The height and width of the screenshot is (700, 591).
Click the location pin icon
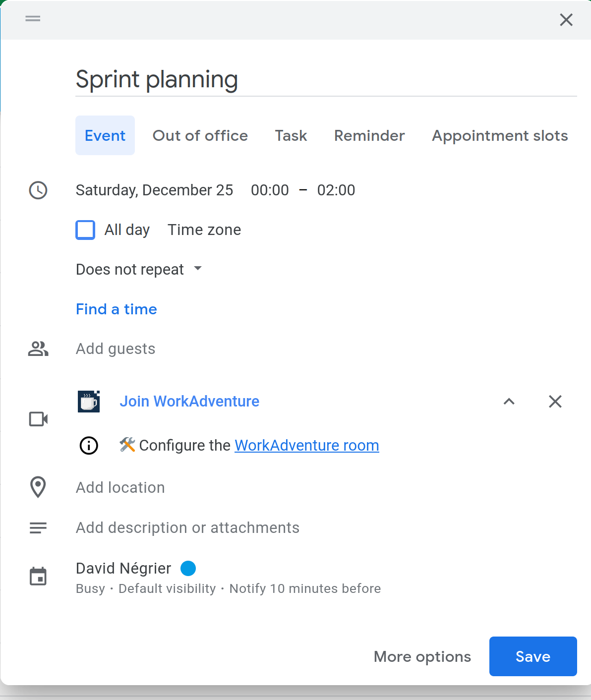(38, 487)
